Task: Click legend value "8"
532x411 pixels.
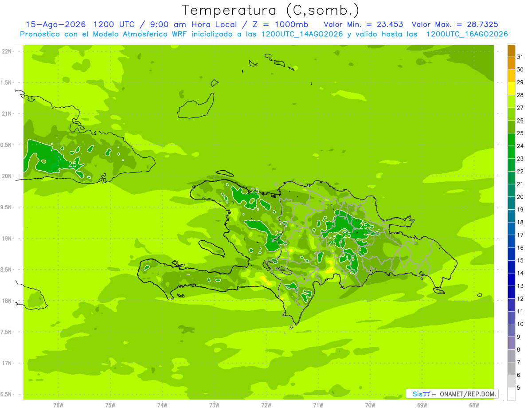Action: point(518,350)
